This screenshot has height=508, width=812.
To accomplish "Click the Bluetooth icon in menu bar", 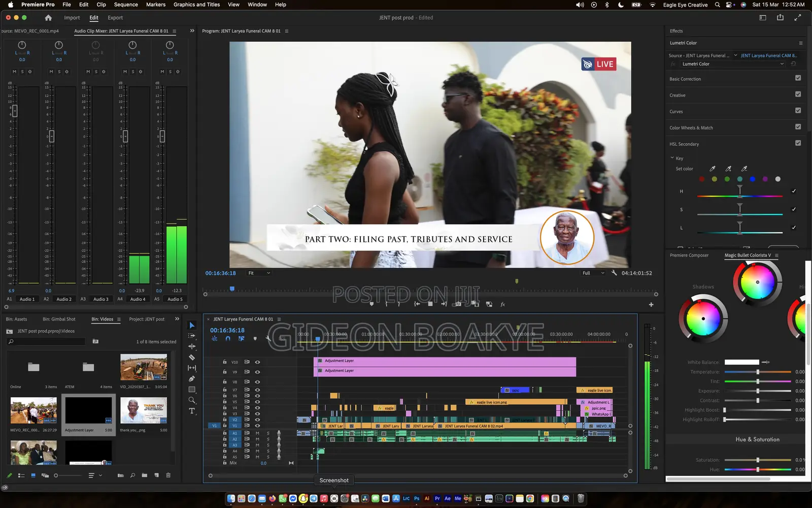I will 607,5.
